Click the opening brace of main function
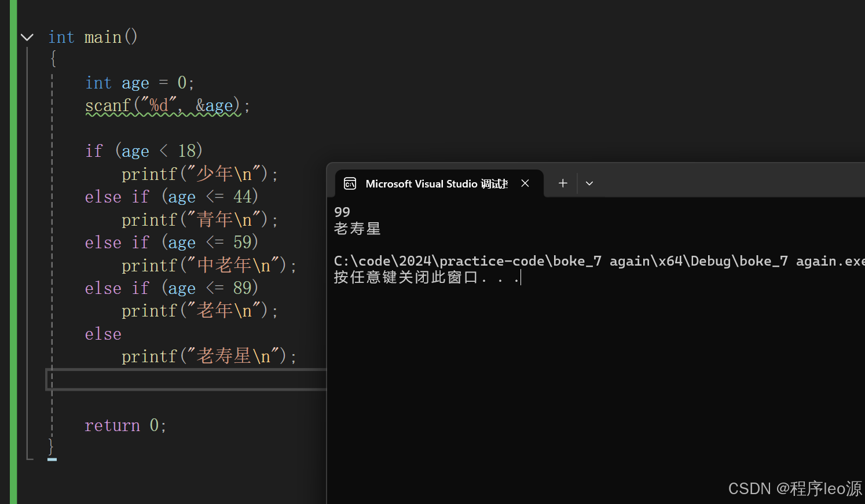The image size is (865, 504). pyautogui.click(x=53, y=59)
